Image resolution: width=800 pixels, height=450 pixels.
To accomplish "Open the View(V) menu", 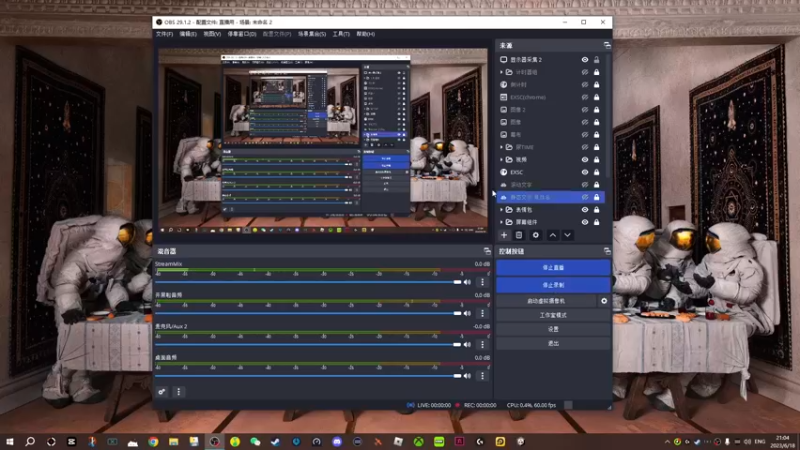I will pos(212,34).
